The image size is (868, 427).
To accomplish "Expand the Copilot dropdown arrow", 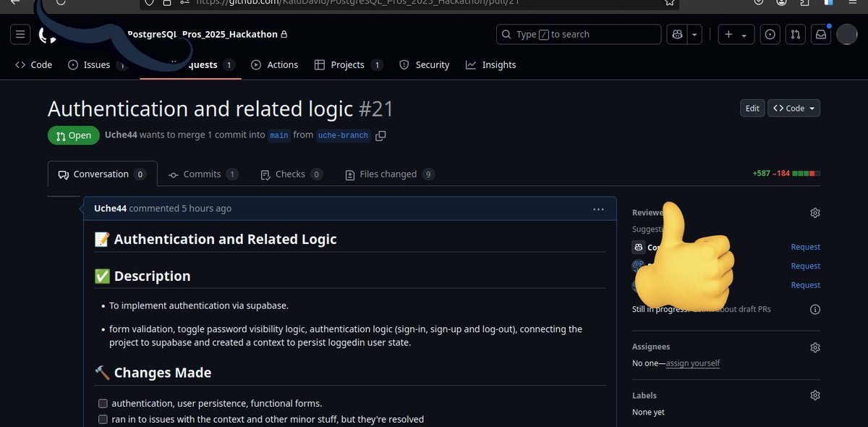I will click(x=694, y=34).
